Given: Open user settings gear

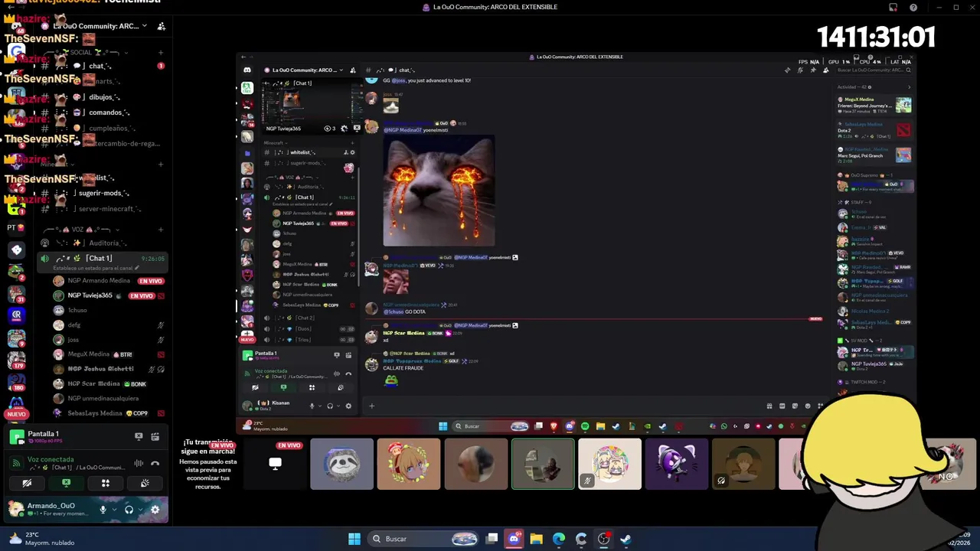Looking at the screenshot, I should (x=155, y=510).
